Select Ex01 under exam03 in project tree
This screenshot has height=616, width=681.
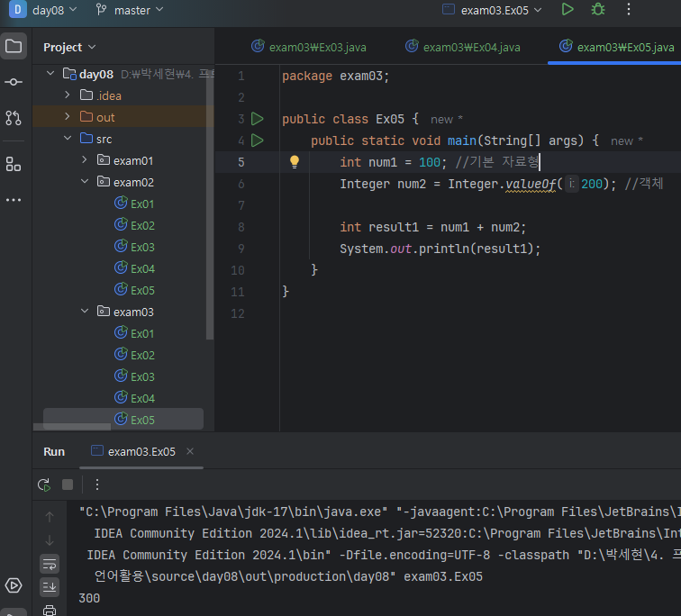pos(142,333)
